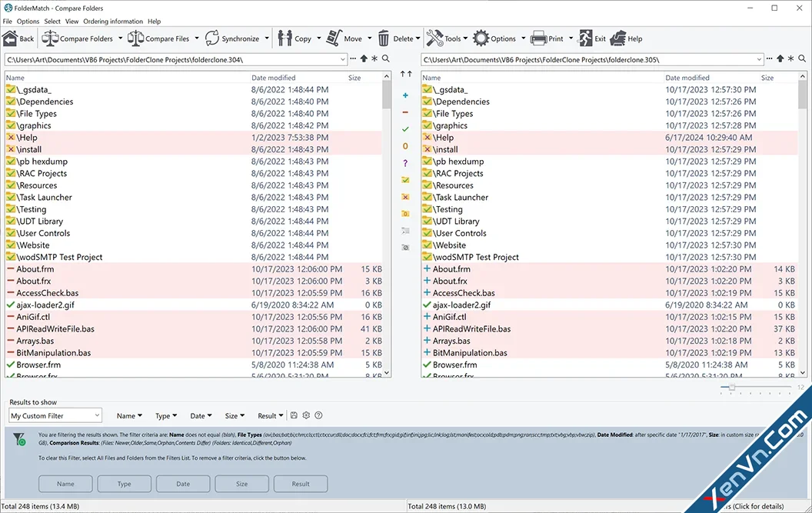Expand the left folder path dropdown
The image size is (812, 513).
point(342,59)
